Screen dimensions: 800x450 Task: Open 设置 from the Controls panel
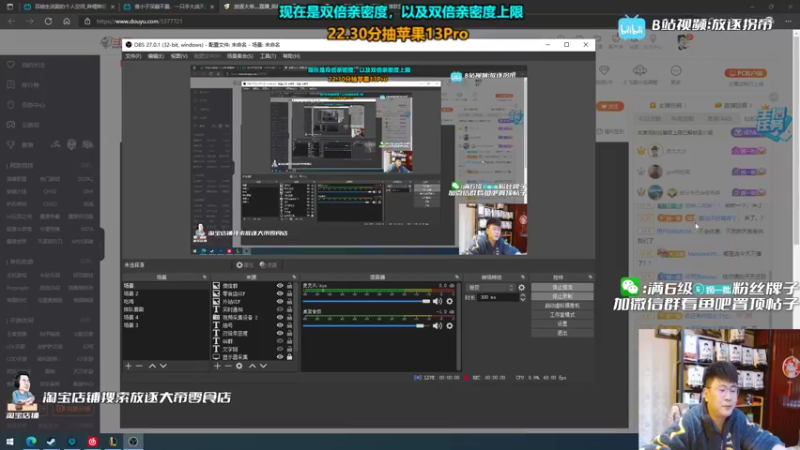[x=562, y=324]
